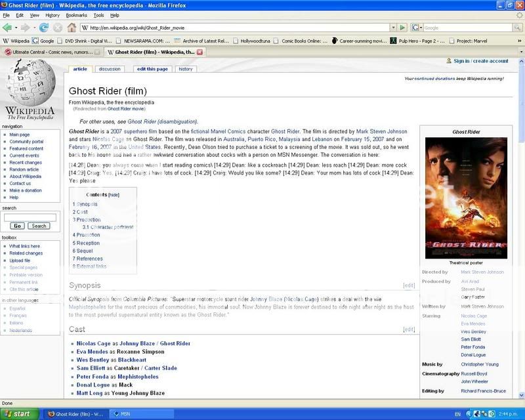The width and height of the screenshot is (525, 420).
Task: Go back with the green Back arrow
Action: [7, 28]
